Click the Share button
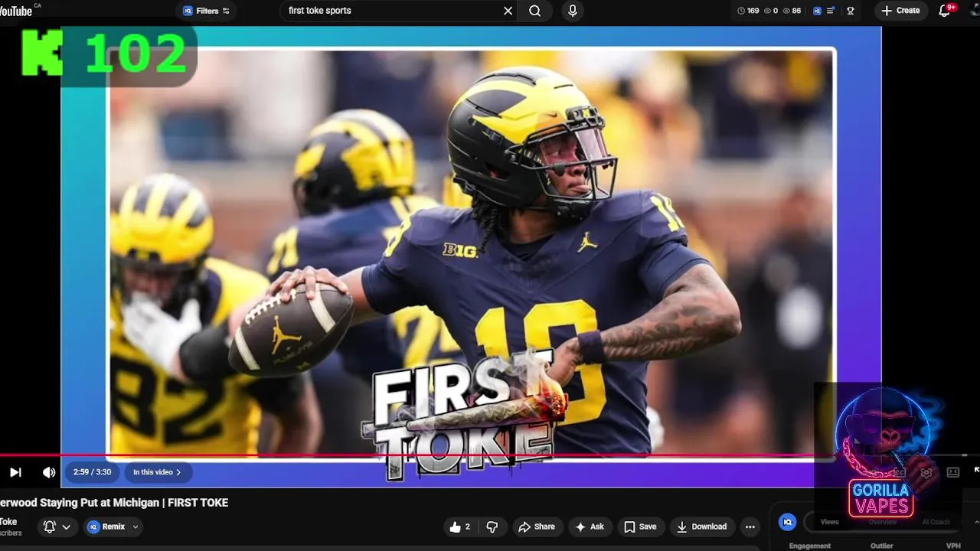The image size is (980, 551). [x=537, y=527]
